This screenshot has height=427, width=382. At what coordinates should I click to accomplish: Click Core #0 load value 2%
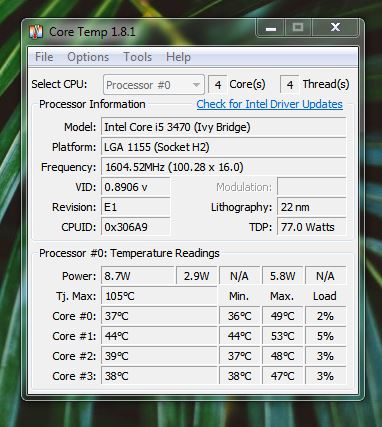325,316
